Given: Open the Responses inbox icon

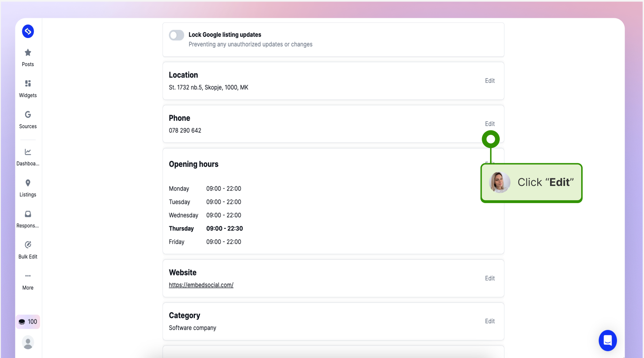Looking at the screenshot, I should [x=28, y=214].
